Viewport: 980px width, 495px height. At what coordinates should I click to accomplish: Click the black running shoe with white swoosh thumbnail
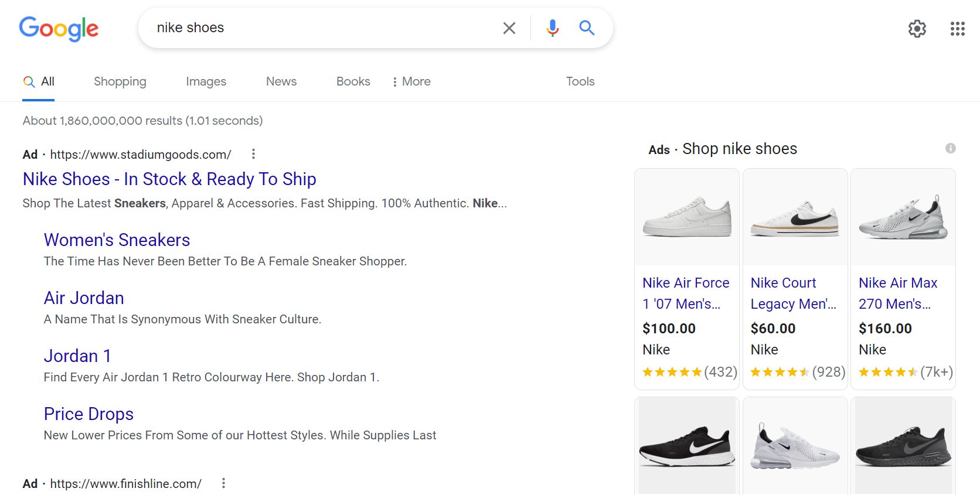tap(687, 446)
